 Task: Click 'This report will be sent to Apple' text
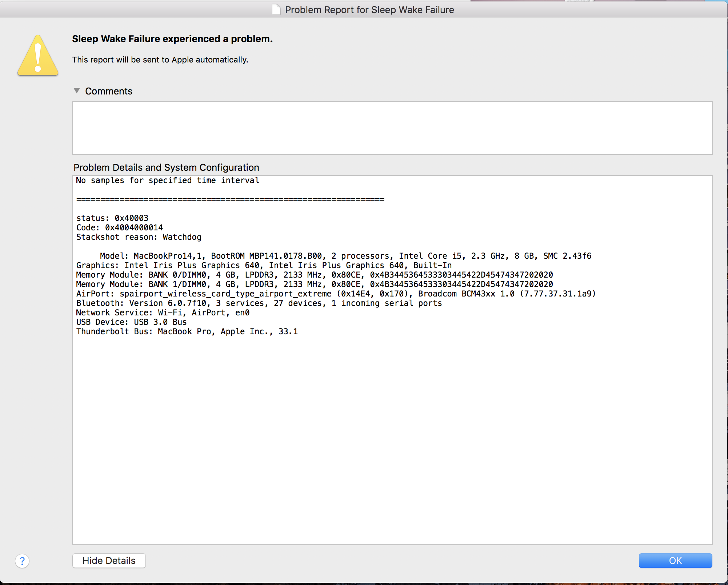click(x=160, y=60)
